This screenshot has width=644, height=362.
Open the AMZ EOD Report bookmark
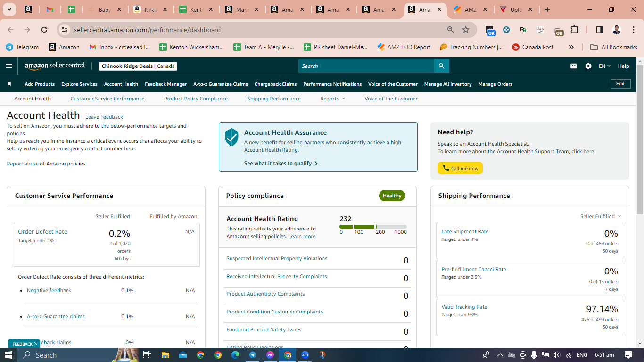404,47
